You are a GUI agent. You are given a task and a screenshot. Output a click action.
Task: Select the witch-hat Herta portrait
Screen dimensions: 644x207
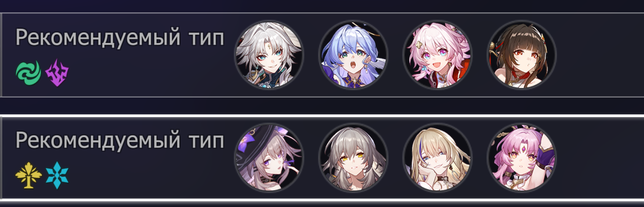[x=269, y=158]
